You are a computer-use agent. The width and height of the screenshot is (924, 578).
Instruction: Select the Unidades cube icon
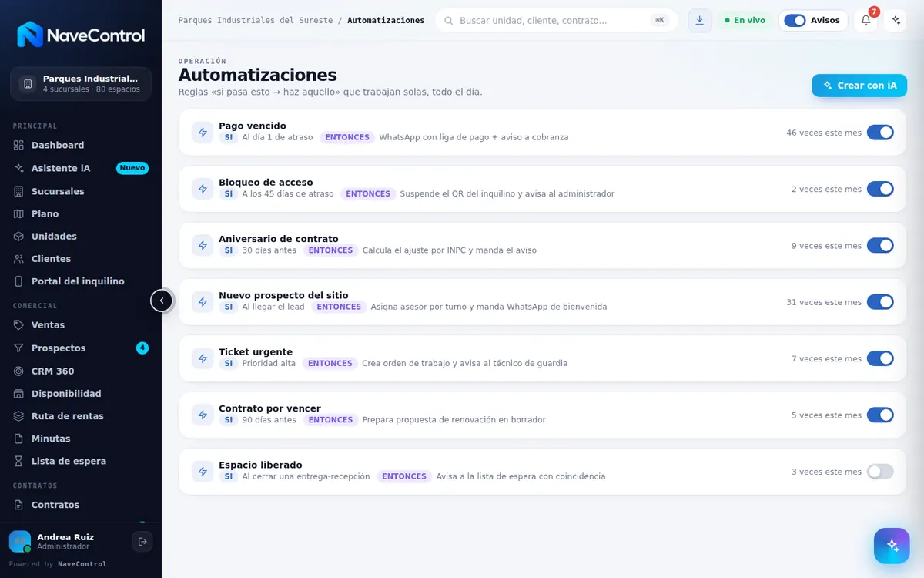pos(19,236)
